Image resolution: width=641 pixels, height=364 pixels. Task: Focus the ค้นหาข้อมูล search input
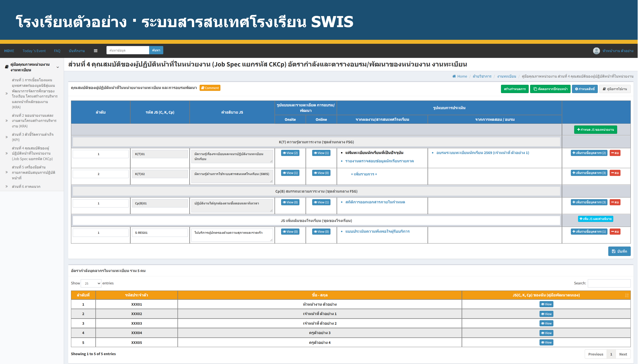click(128, 50)
